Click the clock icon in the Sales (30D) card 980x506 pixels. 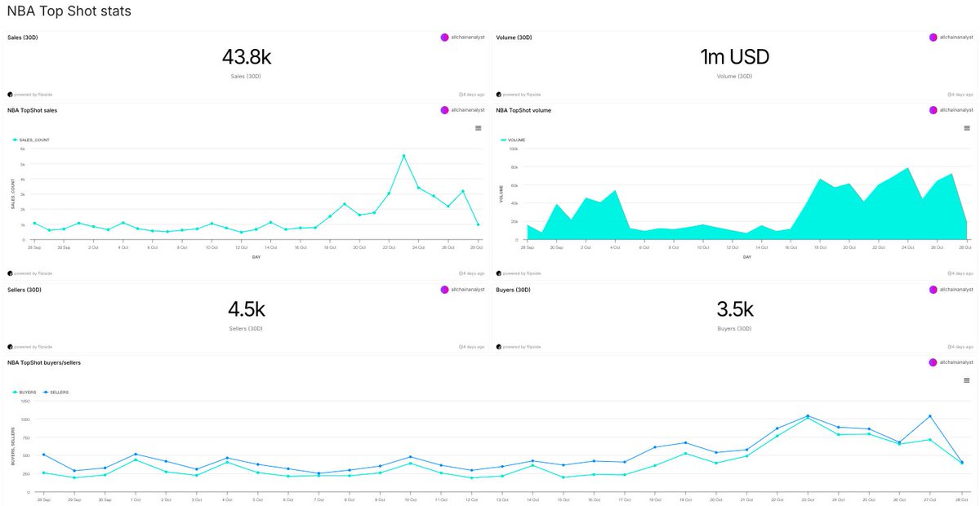[x=461, y=95]
